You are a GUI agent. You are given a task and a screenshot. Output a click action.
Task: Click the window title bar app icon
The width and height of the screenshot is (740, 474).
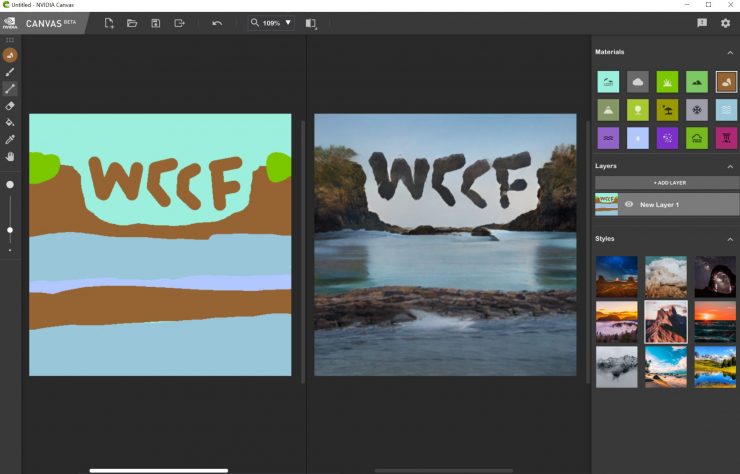(x=6, y=5)
